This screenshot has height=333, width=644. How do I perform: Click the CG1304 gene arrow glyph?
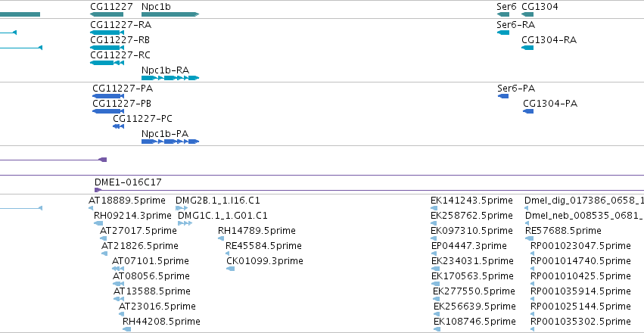coord(527,14)
